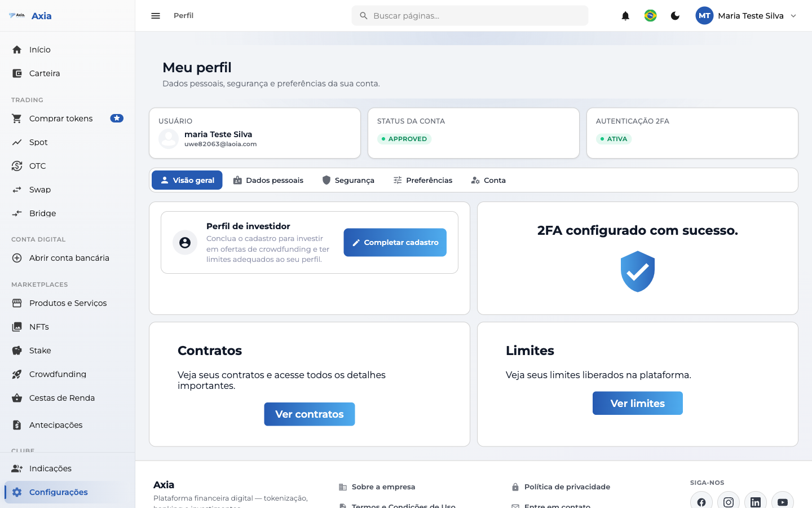Click the Swap arrows icon

point(17,190)
